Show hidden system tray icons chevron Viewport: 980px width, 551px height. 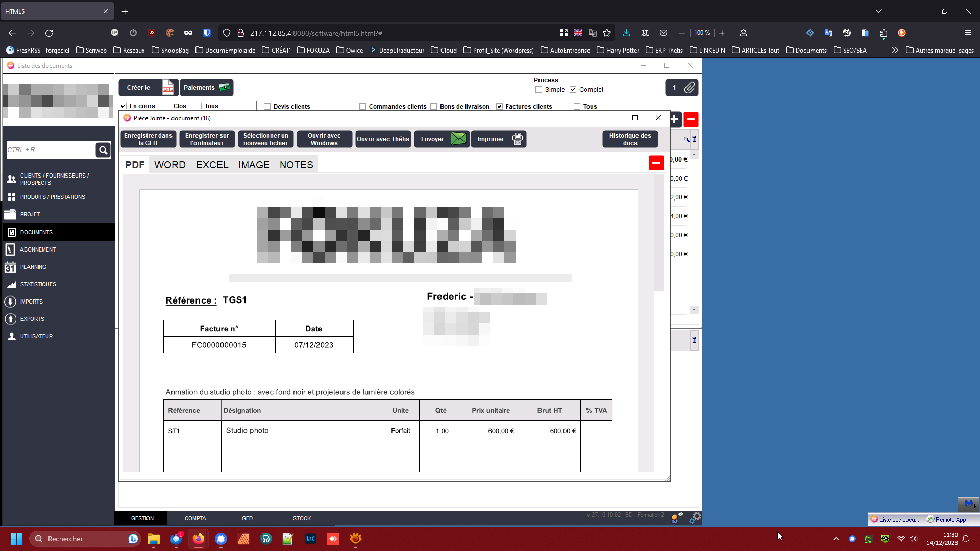(836, 539)
